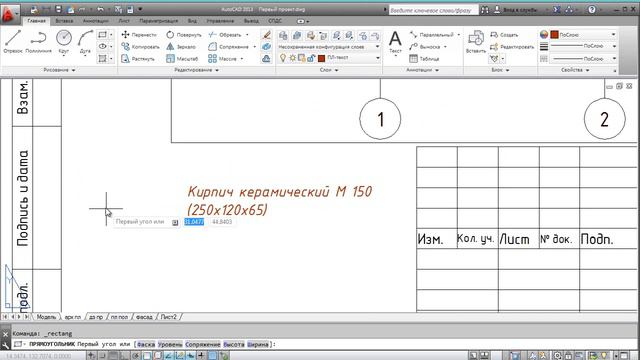The width and height of the screenshot is (640, 360).
Task: Click the search binoculars icon
Action: point(484,10)
